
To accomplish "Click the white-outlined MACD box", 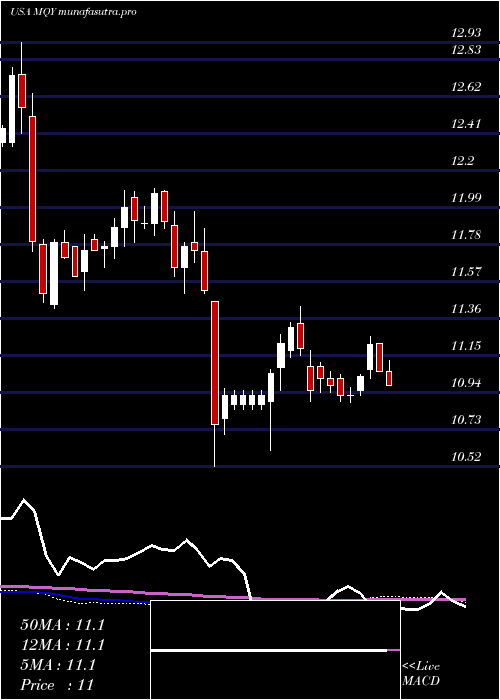I will [275, 650].
